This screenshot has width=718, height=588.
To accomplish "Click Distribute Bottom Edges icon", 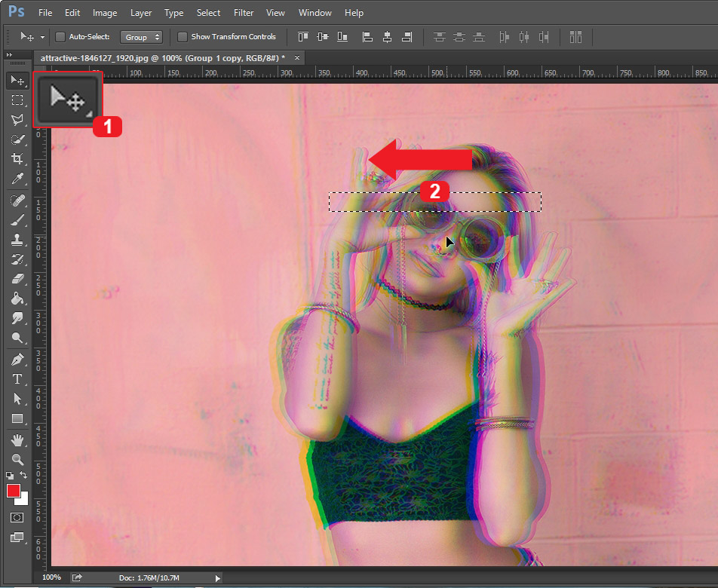I will [x=479, y=37].
